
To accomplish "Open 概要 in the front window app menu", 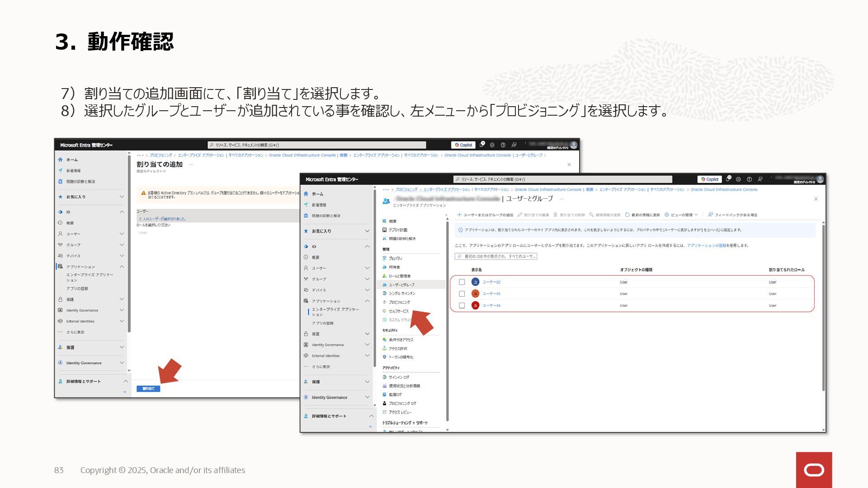I will click(x=392, y=221).
